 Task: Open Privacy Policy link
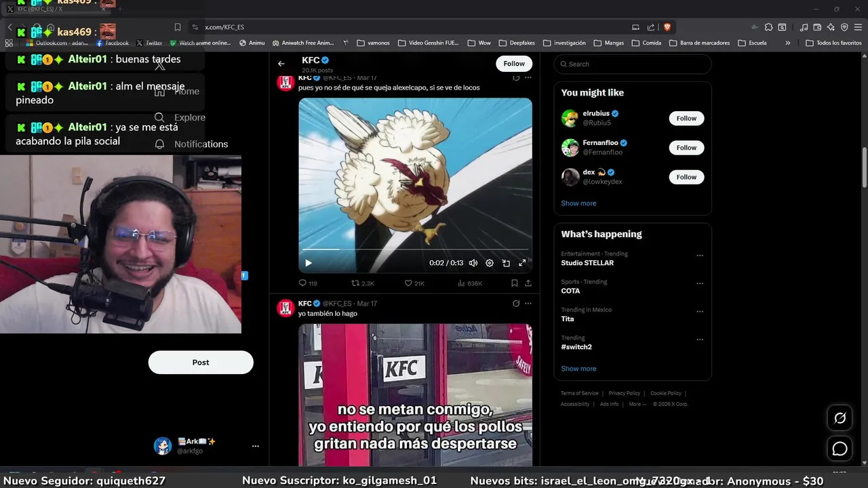624,393
